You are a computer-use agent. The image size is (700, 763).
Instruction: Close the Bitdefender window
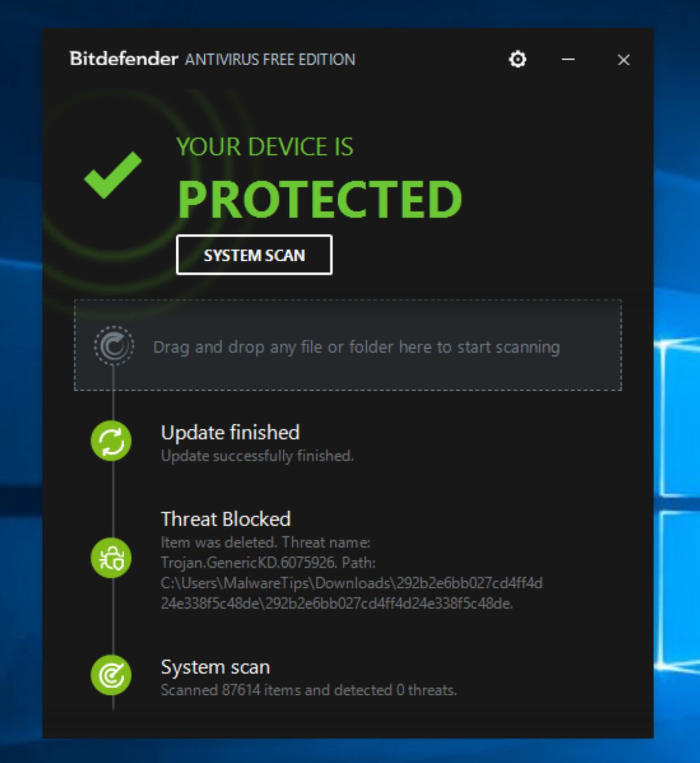click(x=624, y=60)
